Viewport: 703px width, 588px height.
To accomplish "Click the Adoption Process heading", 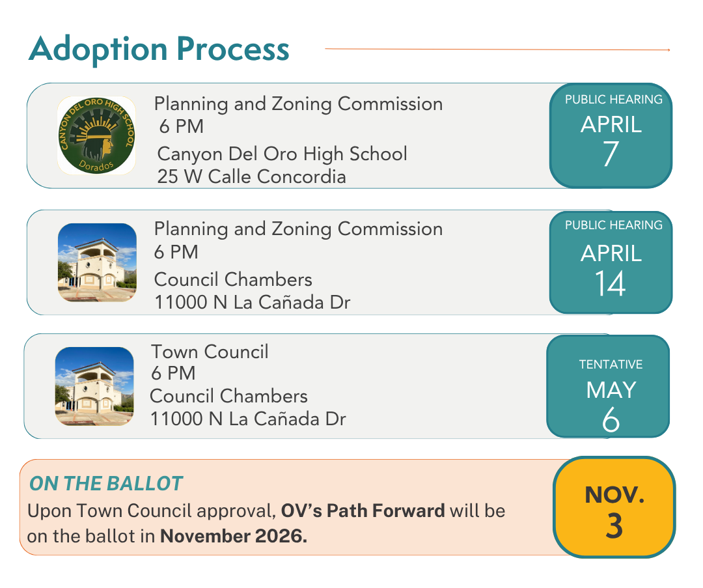I will pos(159,49).
